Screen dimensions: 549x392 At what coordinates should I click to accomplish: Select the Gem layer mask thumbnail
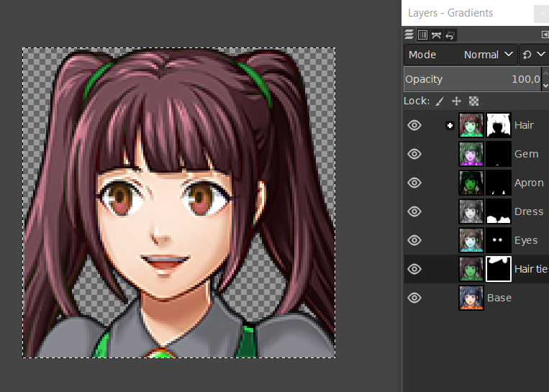pos(499,154)
